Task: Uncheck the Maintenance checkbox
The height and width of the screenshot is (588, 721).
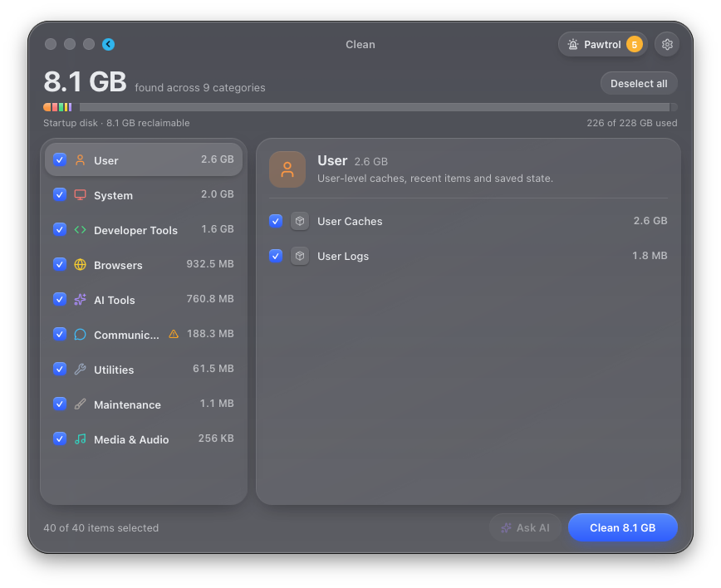Action: [60, 404]
